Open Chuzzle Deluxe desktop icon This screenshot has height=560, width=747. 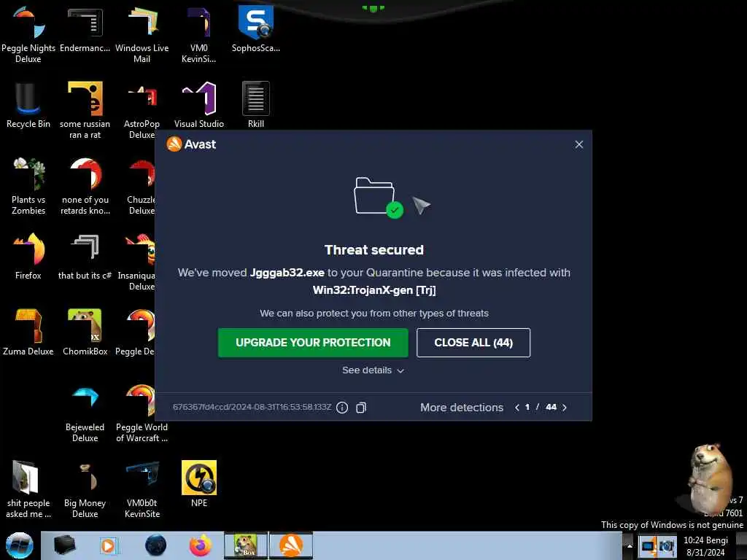(141, 186)
